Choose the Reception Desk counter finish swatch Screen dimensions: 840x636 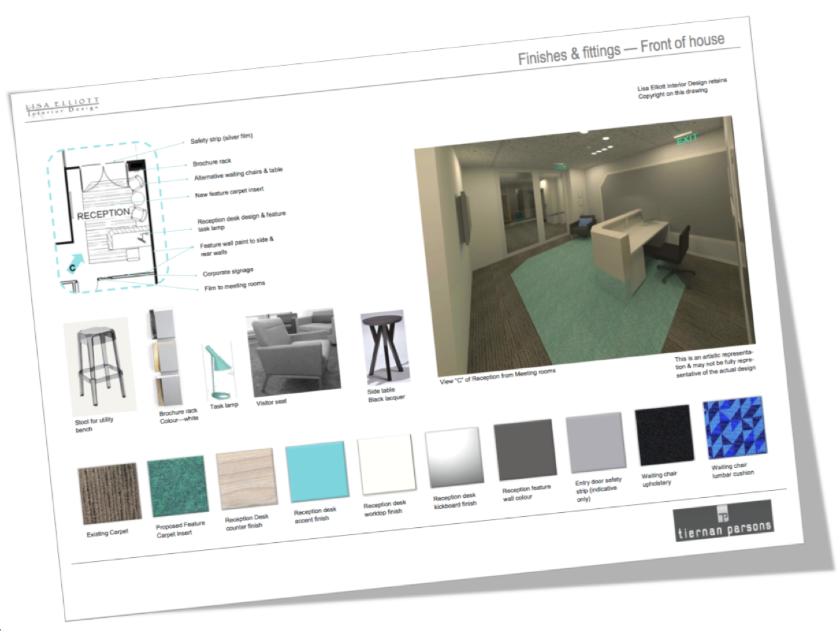(245, 479)
